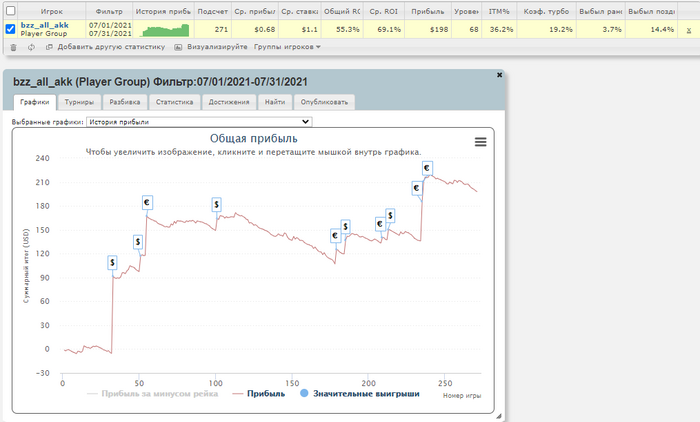
Task: Click the Общая прибыль chart title
Action: 254,138
